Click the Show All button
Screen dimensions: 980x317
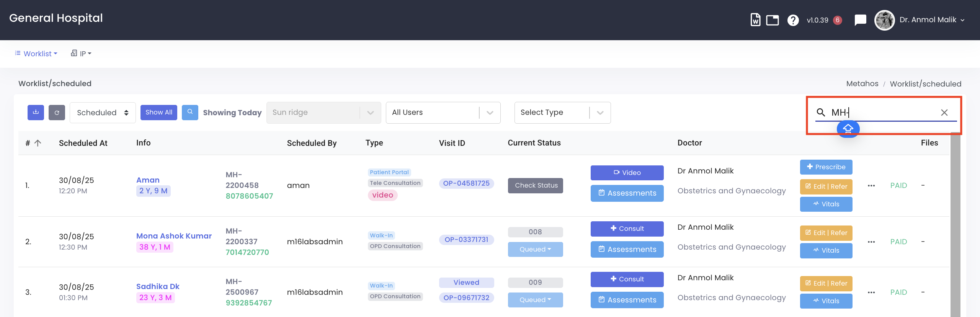(158, 113)
